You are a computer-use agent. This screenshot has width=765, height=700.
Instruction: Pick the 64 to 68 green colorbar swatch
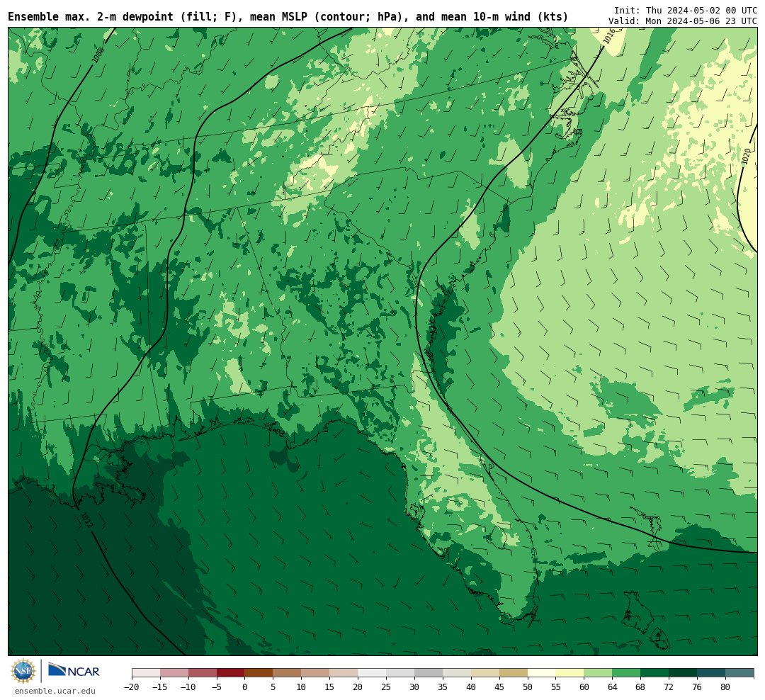[x=627, y=673]
